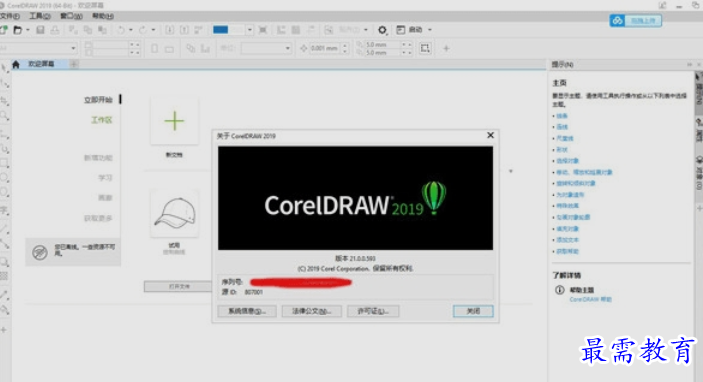The height and width of the screenshot is (382, 703).
Task: Select the Crop tool in toolbox
Action: tap(4, 100)
